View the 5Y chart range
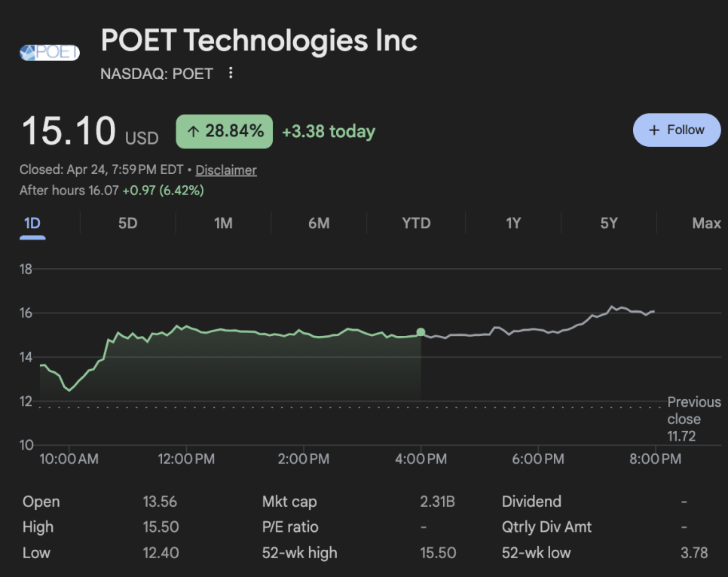This screenshot has height=577, width=728. coord(609,223)
